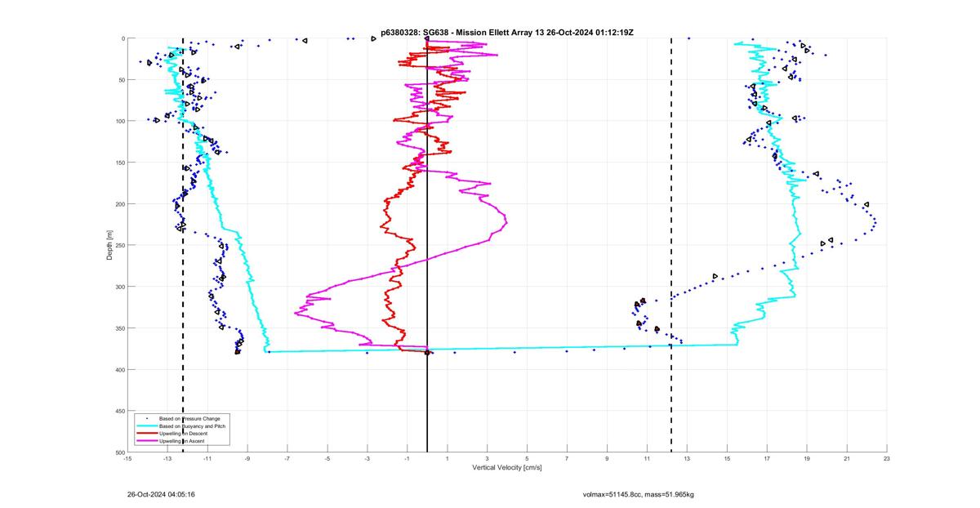Click depth tick label '150'

[119, 163]
